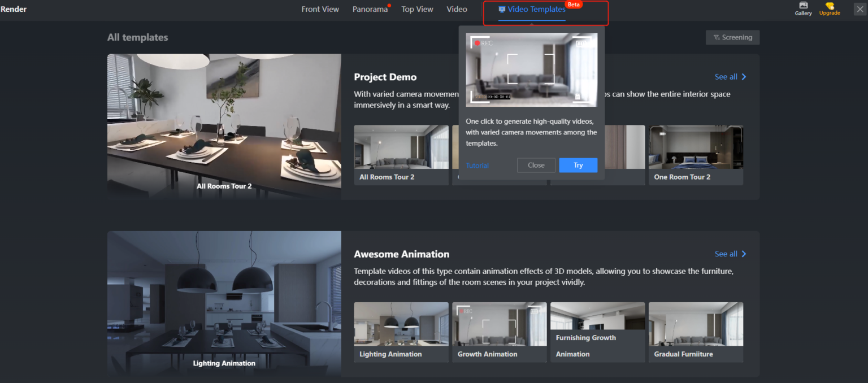Switch to the Front View tab
This screenshot has height=383, width=868.
coord(320,9)
